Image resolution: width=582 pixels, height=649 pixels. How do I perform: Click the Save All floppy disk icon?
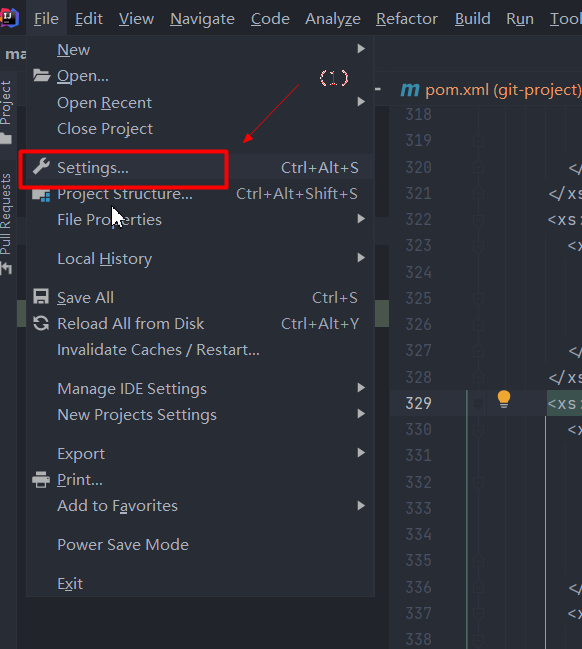[x=41, y=297]
